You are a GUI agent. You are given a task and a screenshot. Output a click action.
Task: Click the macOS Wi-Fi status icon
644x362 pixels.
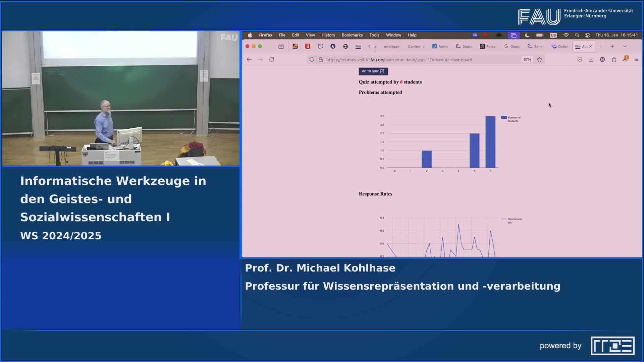pos(566,35)
